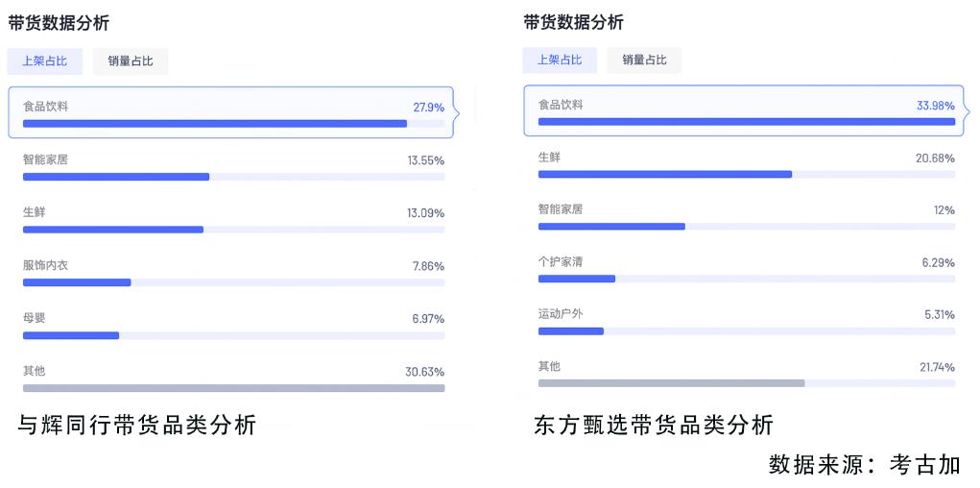The height and width of the screenshot is (488, 980).
Task: Open the 数据来源：考古加 source text
Action: point(864,465)
